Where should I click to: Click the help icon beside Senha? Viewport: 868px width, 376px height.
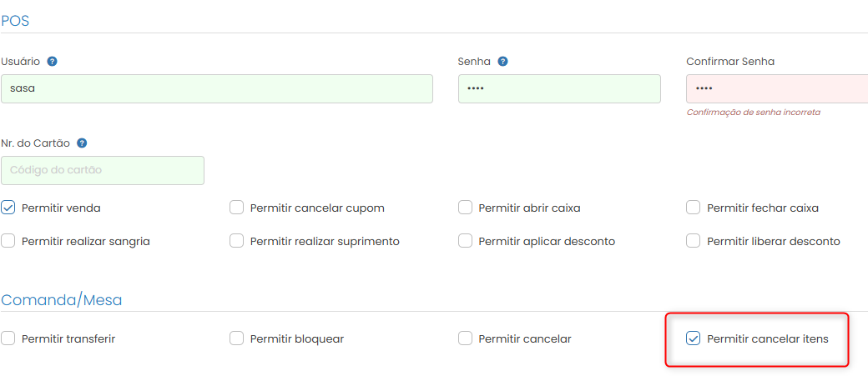(502, 62)
